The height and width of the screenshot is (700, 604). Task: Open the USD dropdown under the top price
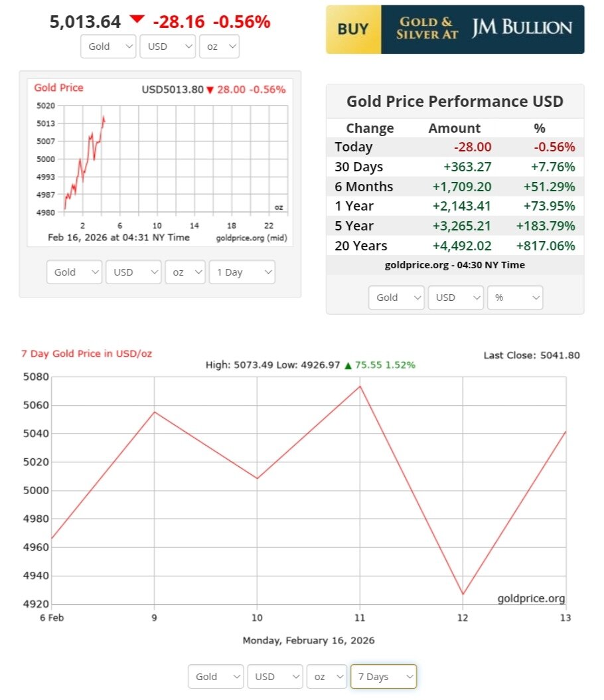(x=167, y=46)
